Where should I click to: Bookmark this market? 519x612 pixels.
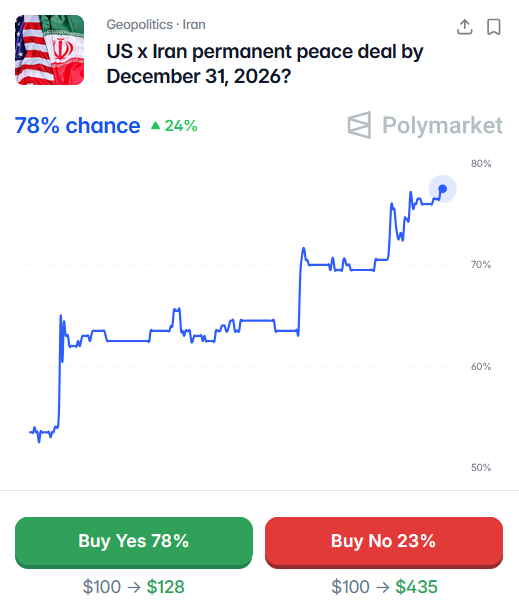pos(494,27)
